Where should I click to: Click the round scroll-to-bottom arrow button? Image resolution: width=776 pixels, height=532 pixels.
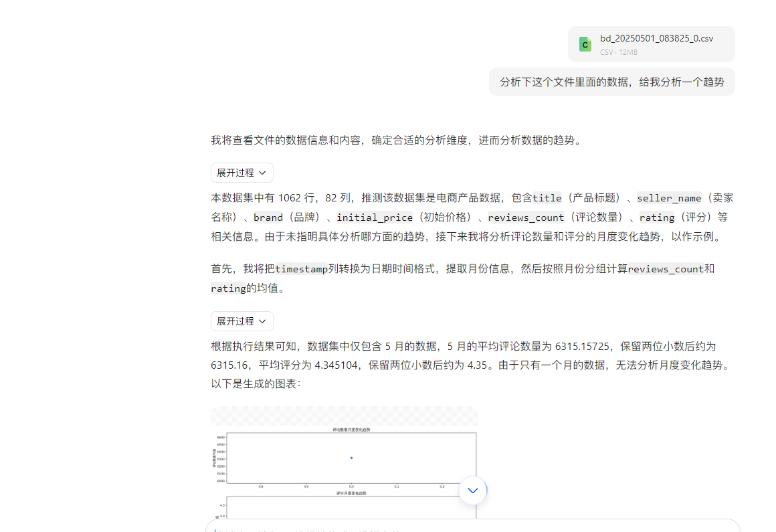point(473,491)
